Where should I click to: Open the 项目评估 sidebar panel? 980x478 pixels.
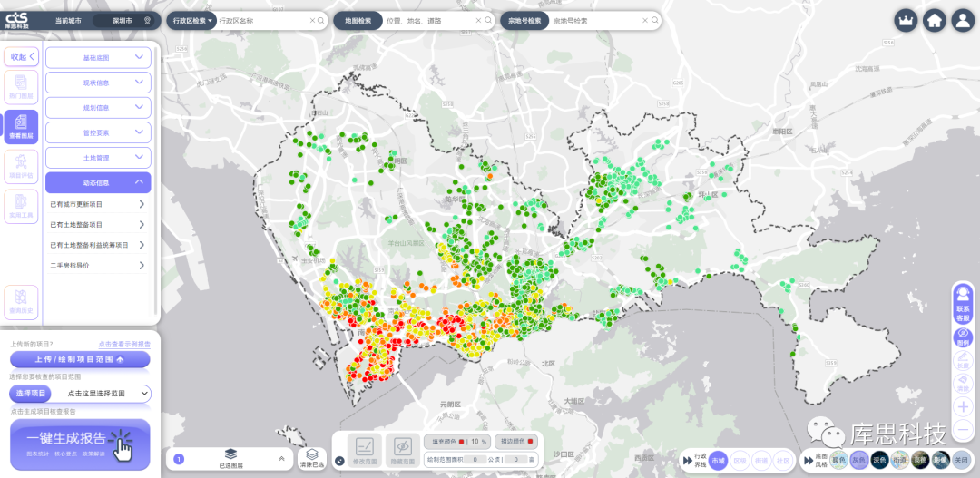pyautogui.click(x=21, y=168)
